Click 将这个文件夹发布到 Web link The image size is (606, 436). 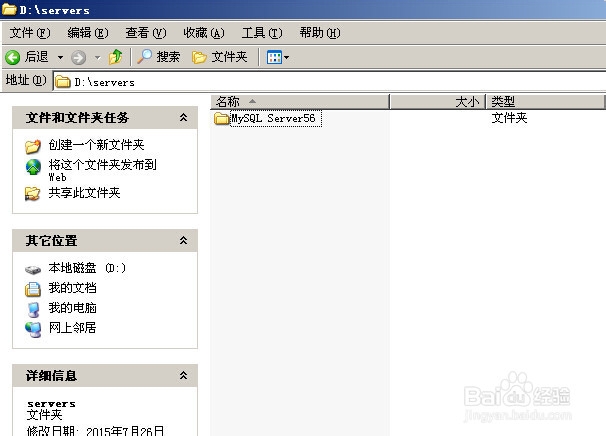click(x=102, y=170)
